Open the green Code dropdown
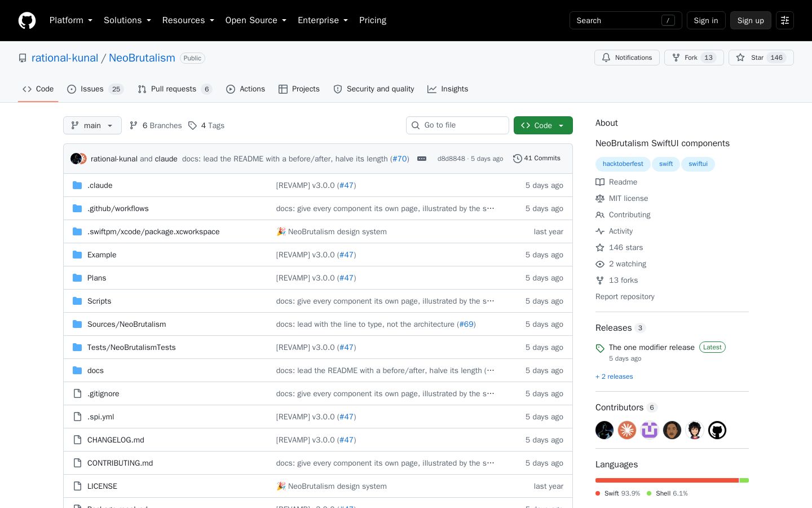 [x=543, y=125]
